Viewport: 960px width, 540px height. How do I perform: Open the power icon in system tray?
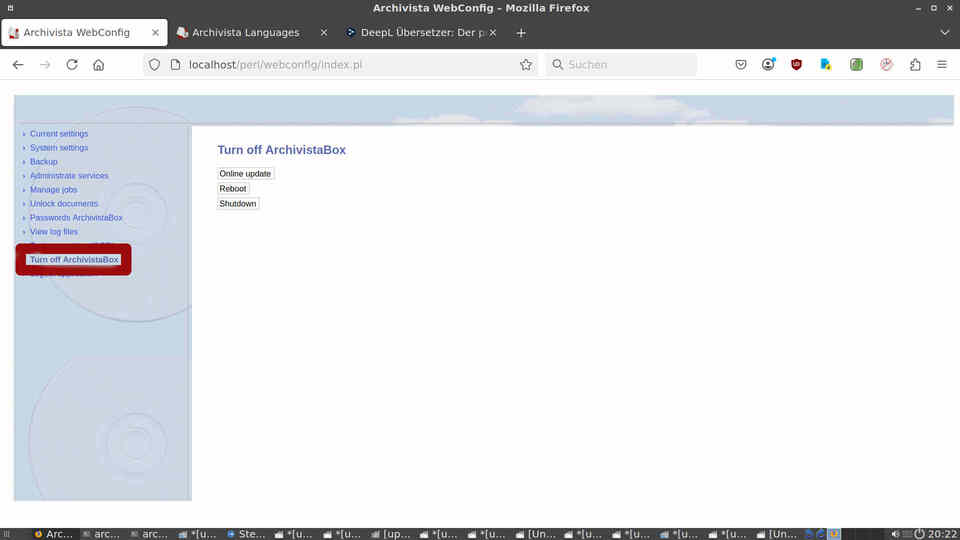click(919, 534)
